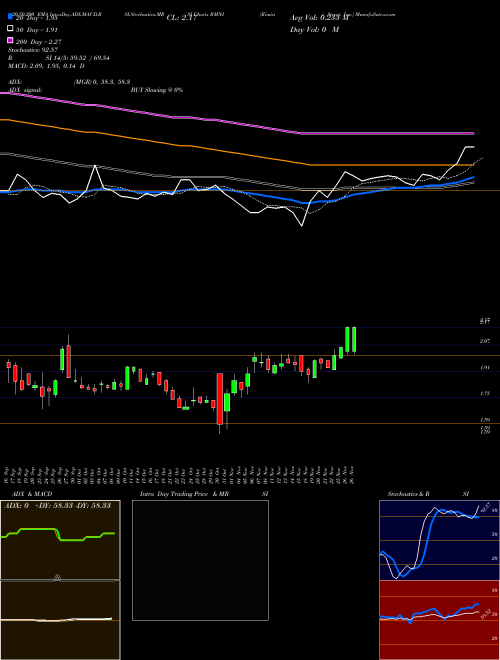
Task: Click the 1.75 price axis label
Action: (484, 393)
